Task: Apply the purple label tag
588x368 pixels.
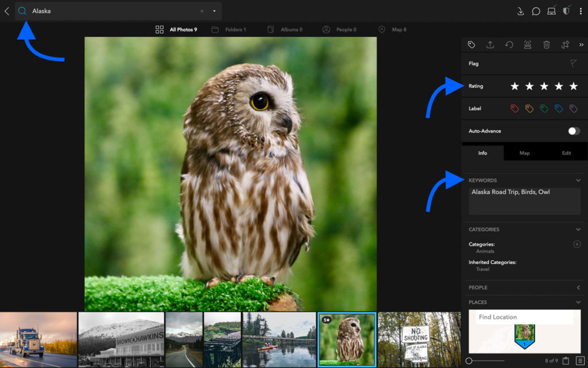Action: [x=574, y=109]
